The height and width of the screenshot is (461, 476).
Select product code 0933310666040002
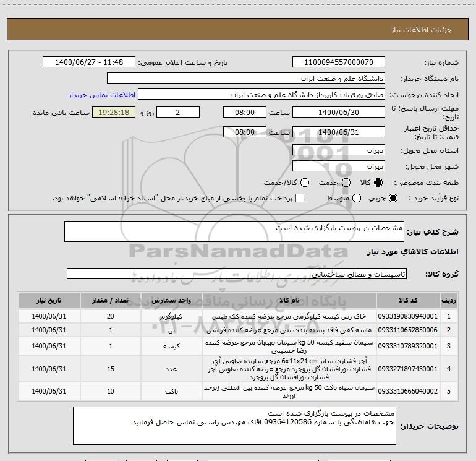tap(408, 391)
